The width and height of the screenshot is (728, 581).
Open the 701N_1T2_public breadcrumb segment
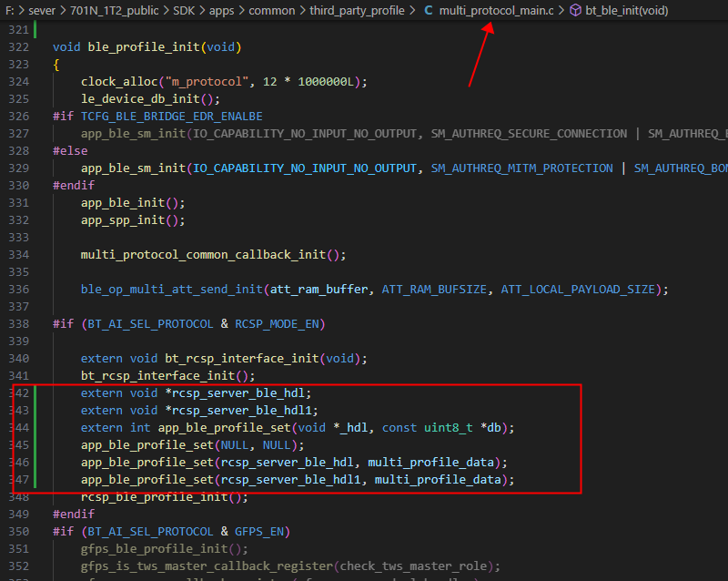[115, 10]
